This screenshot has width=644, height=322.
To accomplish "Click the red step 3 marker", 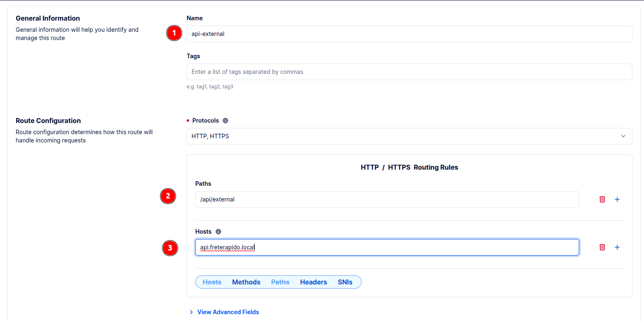I will point(170,248).
